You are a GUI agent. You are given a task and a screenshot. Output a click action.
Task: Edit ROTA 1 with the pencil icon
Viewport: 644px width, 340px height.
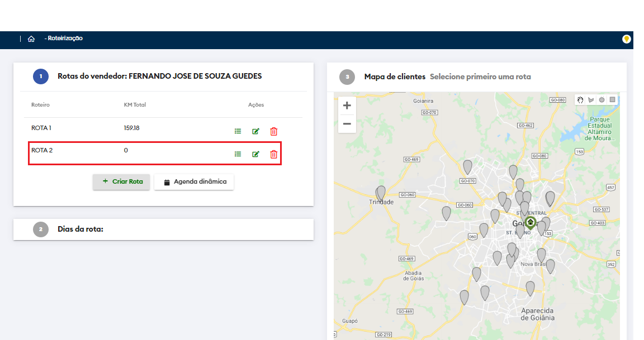point(255,131)
